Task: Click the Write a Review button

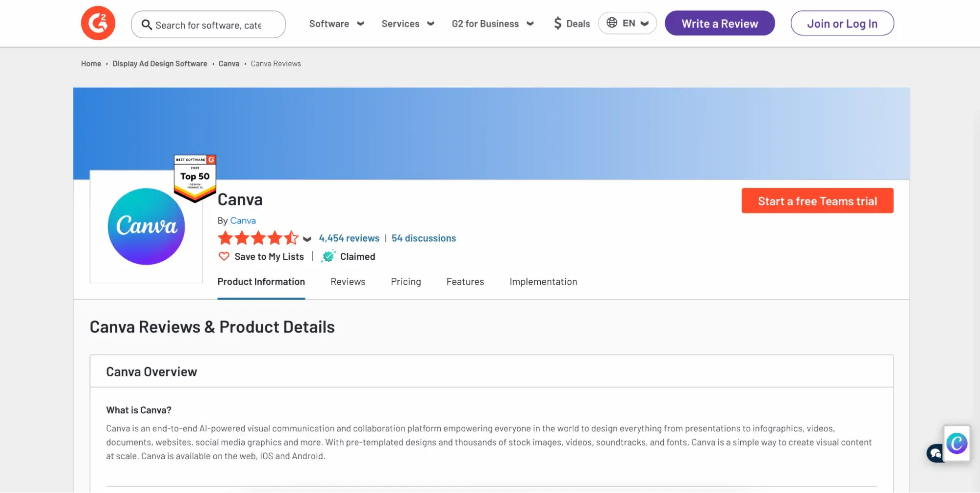Action: [x=719, y=24]
